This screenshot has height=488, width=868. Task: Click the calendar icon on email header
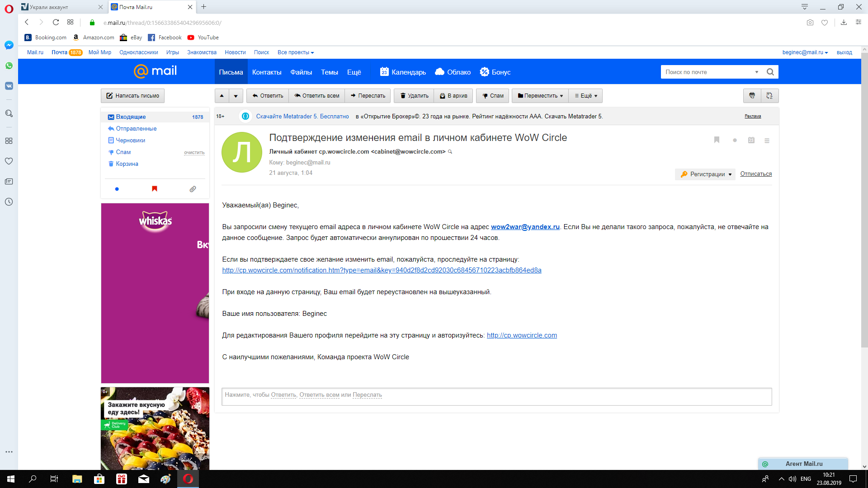[751, 140]
